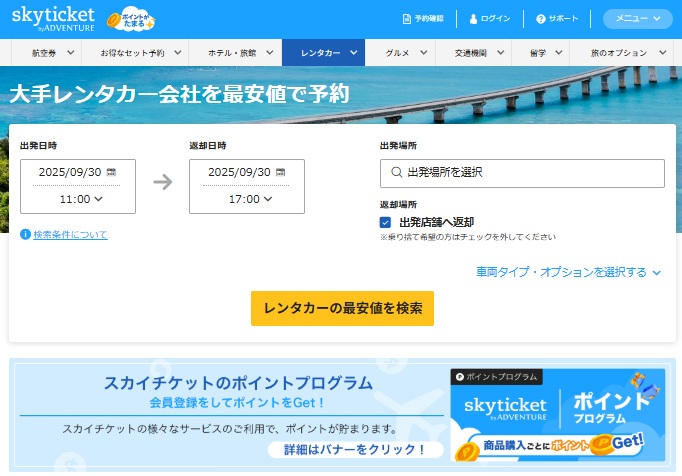The width and height of the screenshot is (682, 476).
Task: Open the 検索条件について link
Action: (x=70, y=235)
